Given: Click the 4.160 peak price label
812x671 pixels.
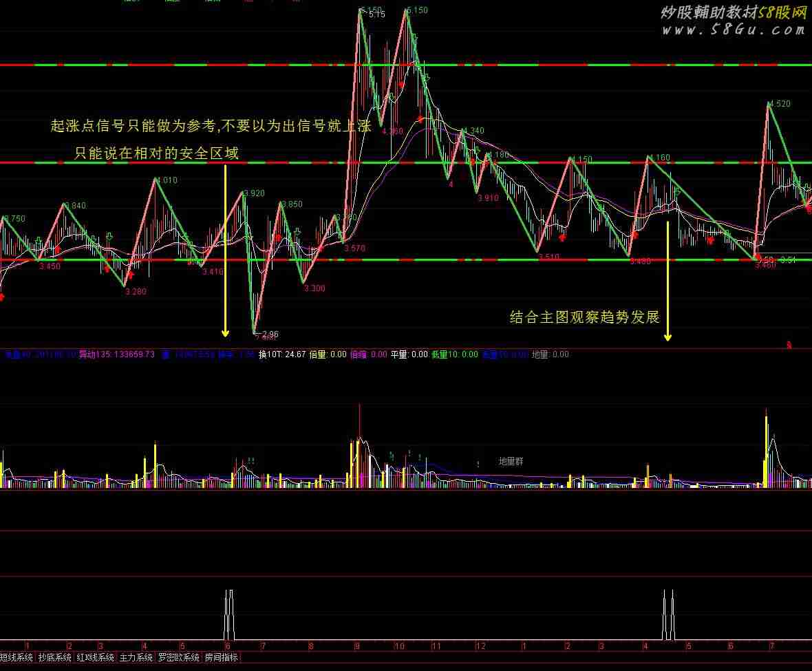Looking at the screenshot, I should pyautogui.click(x=659, y=158).
